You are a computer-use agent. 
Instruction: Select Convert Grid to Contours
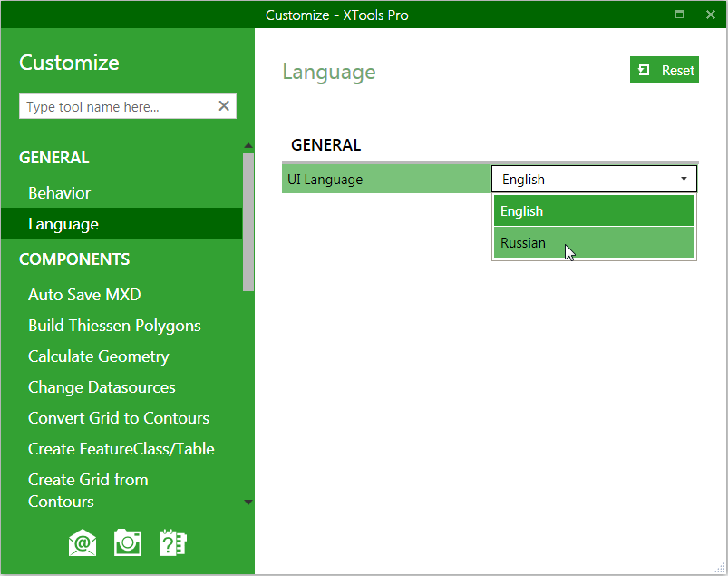(119, 418)
